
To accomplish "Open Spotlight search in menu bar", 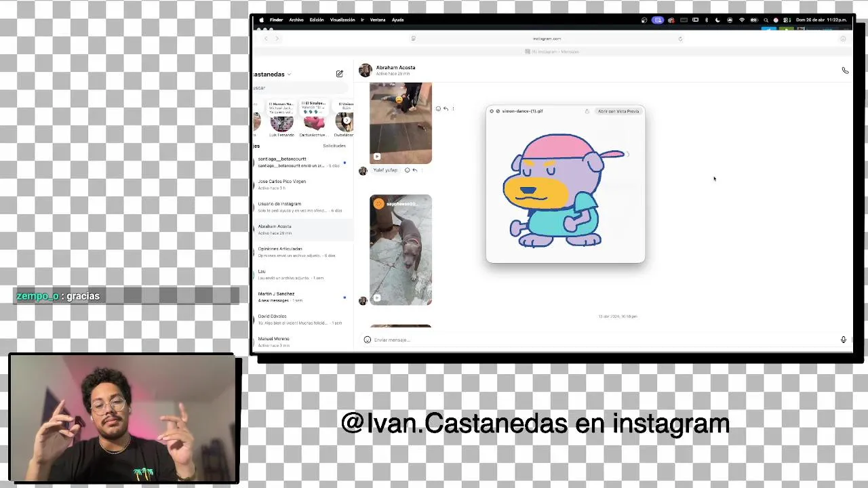I will click(x=766, y=20).
